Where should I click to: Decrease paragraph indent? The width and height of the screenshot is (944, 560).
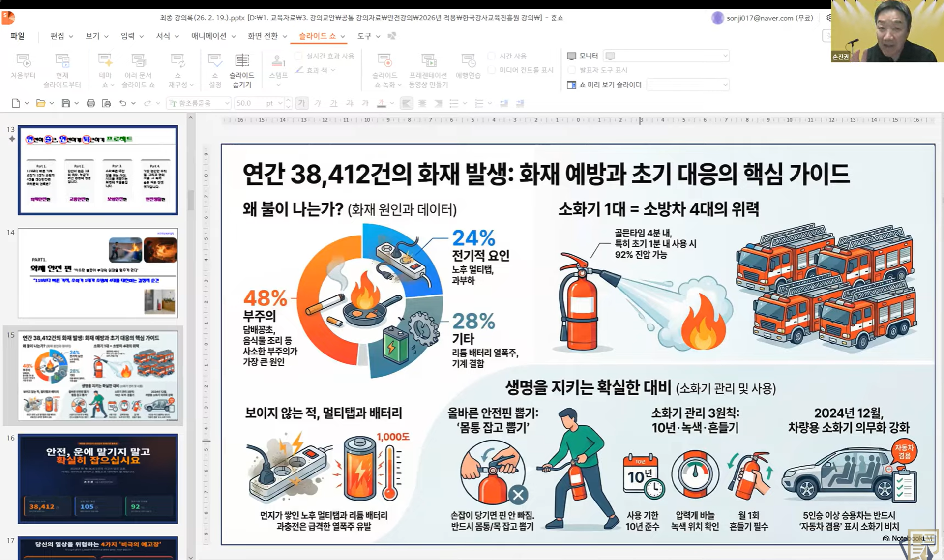504,103
